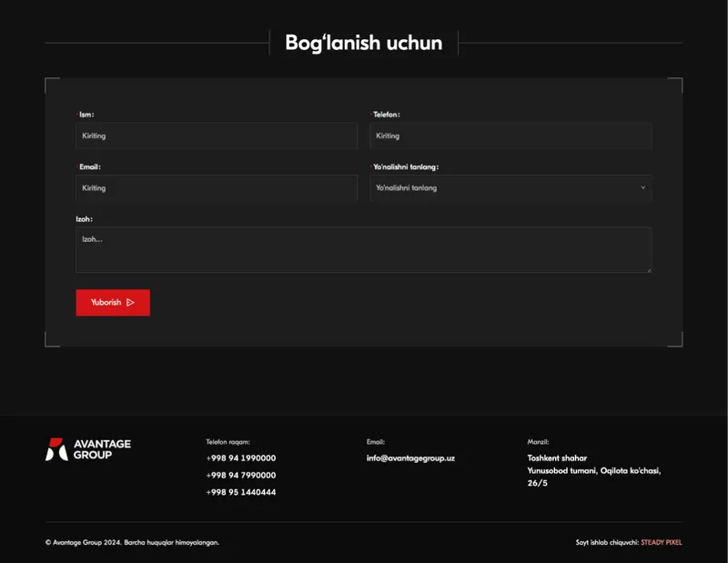Click the phone number +998 94 7990000
The width and height of the screenshot is (728, 563).
point(241,476)
